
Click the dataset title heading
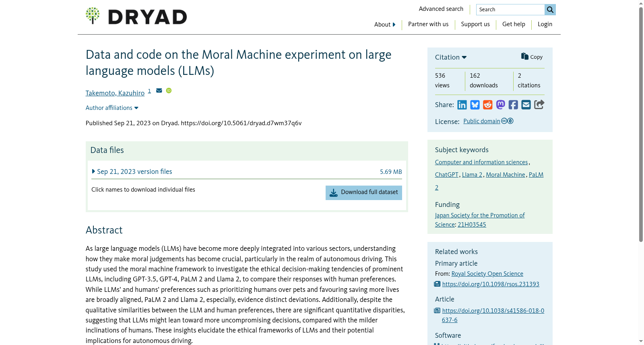[x=238, y=63]
